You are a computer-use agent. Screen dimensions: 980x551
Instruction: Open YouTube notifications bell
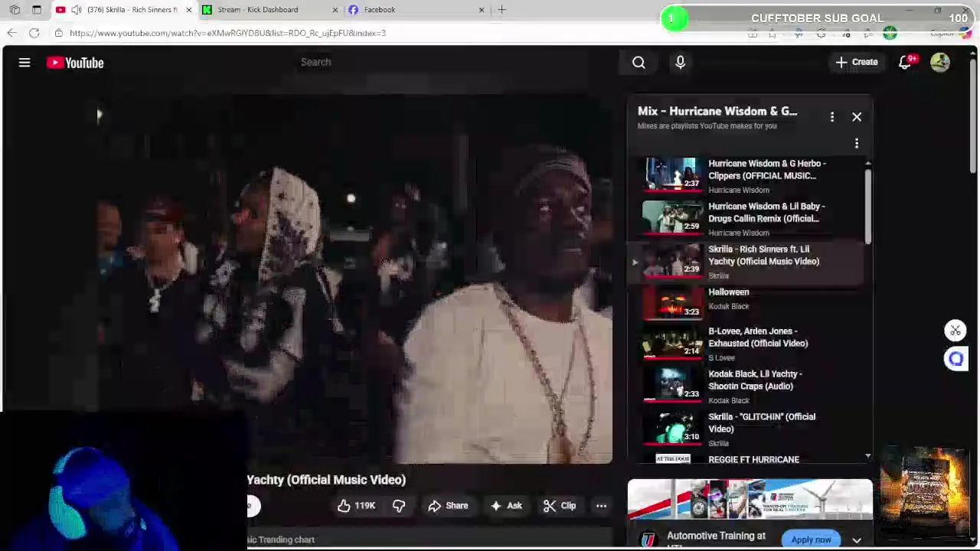[905, 63]
